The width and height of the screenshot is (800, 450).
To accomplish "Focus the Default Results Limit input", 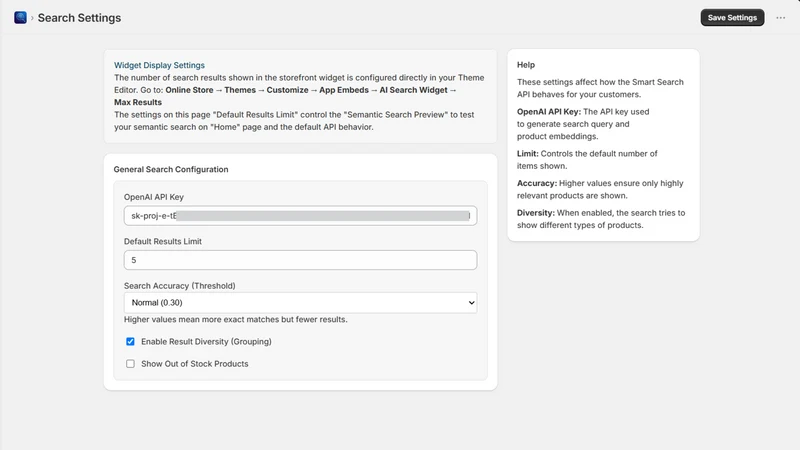I will tap(300, 260).
